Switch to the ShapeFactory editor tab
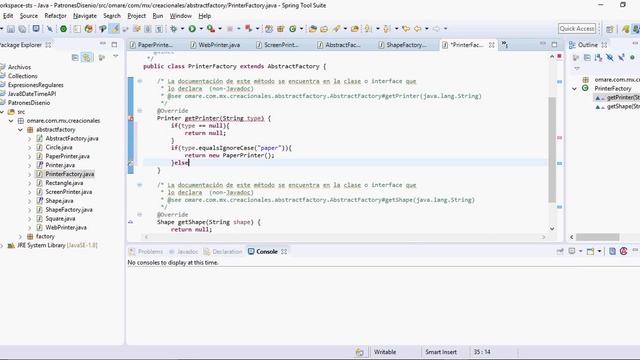The width and height of the screenshot is (640, 360). [402, 45]
